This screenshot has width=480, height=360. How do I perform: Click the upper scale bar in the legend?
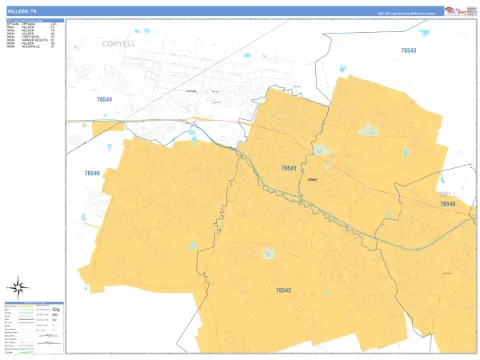point(49,336)
